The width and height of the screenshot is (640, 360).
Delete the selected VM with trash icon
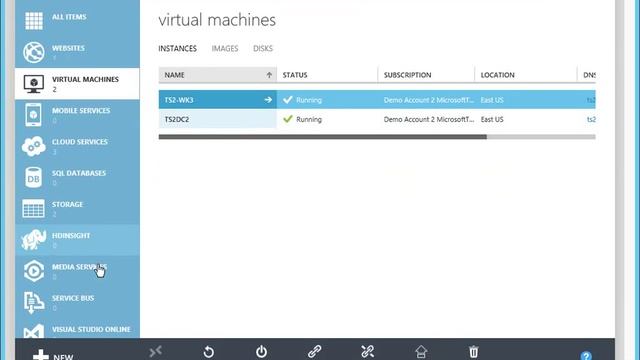[473, 352]
